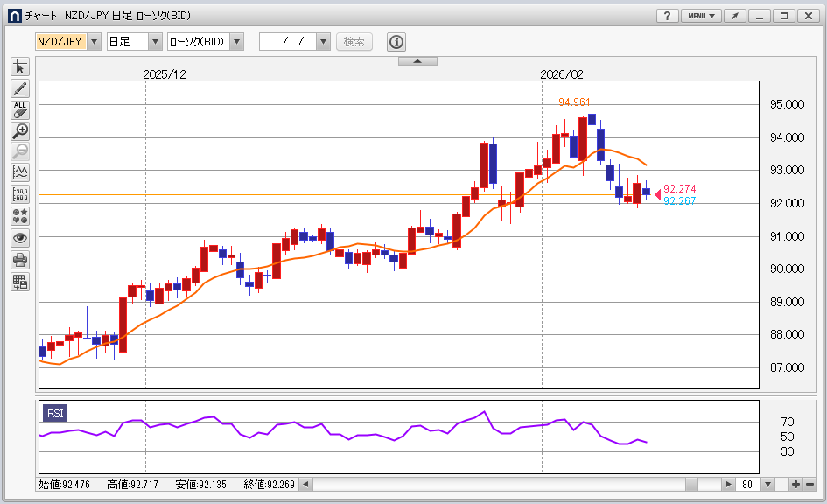827x504 pixels.
Task: Click the horizontal scrollbar thumb
Action: pos(691,484)
